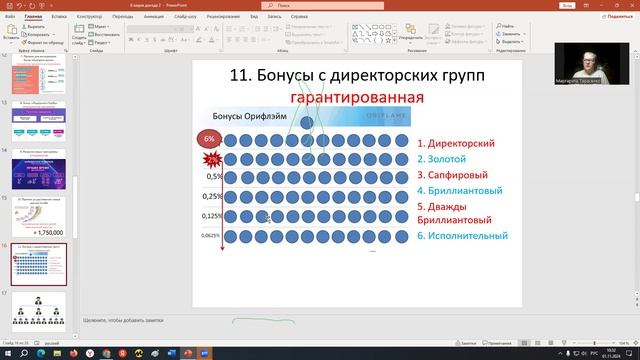Viewport: 640px width, 360px height.
Task: Customize quick access toolbar dropdown
Action: click(51, 6)
